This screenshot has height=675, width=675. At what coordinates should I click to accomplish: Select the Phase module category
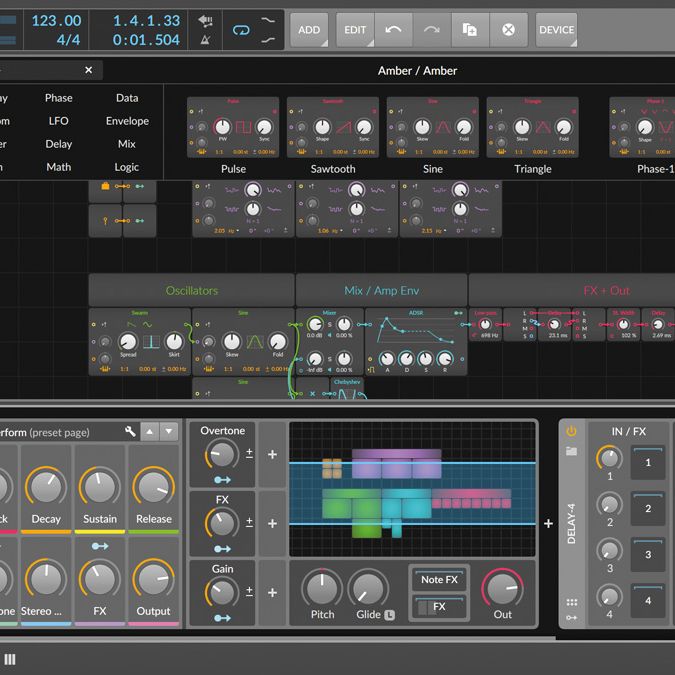coord(59,98)
